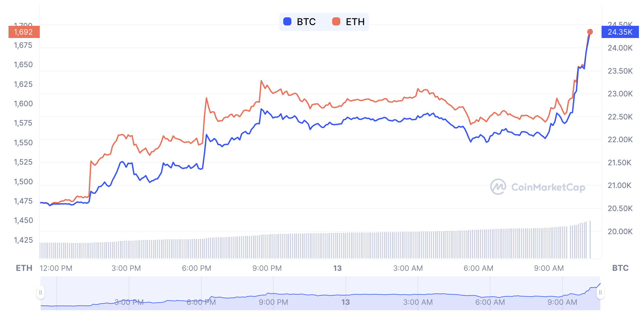Viewport: 644px width, 317px height.
Task: Click 3:00 AM in the navigator timeline
Action: click(x=418, y=302)
